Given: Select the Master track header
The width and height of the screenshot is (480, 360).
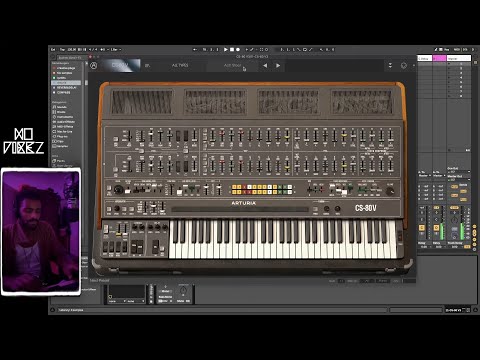Looking at the screenshot, I should [x=459, y=58].
